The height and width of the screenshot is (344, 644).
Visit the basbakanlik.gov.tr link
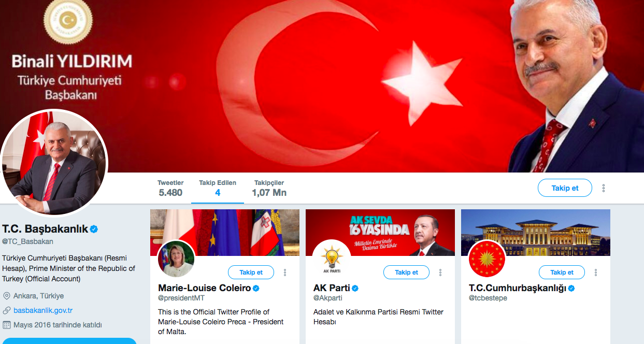coord(43,310)
